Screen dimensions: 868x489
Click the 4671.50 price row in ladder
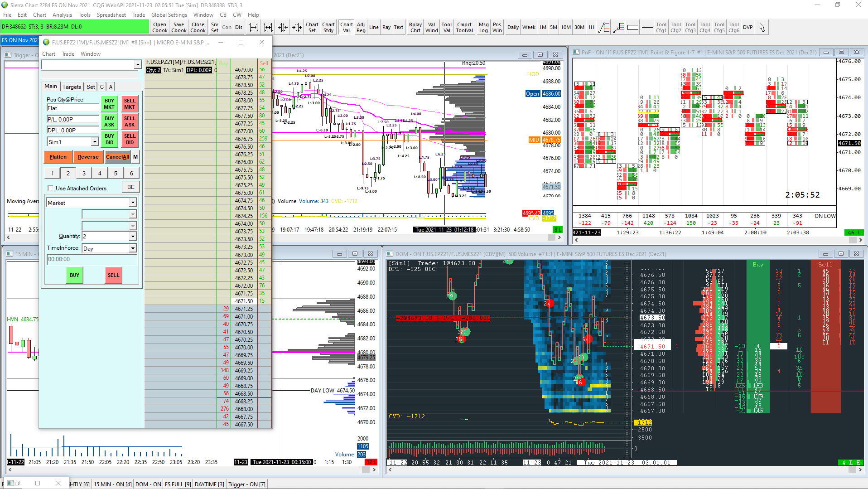click(244, 301)
